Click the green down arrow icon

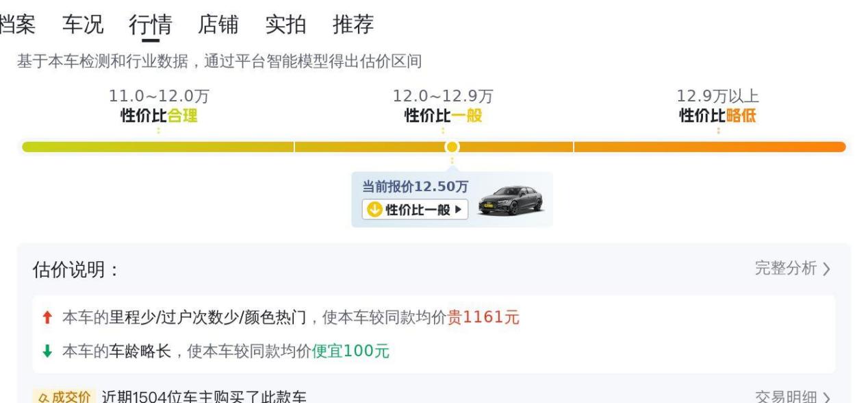[x=47, y=352]
